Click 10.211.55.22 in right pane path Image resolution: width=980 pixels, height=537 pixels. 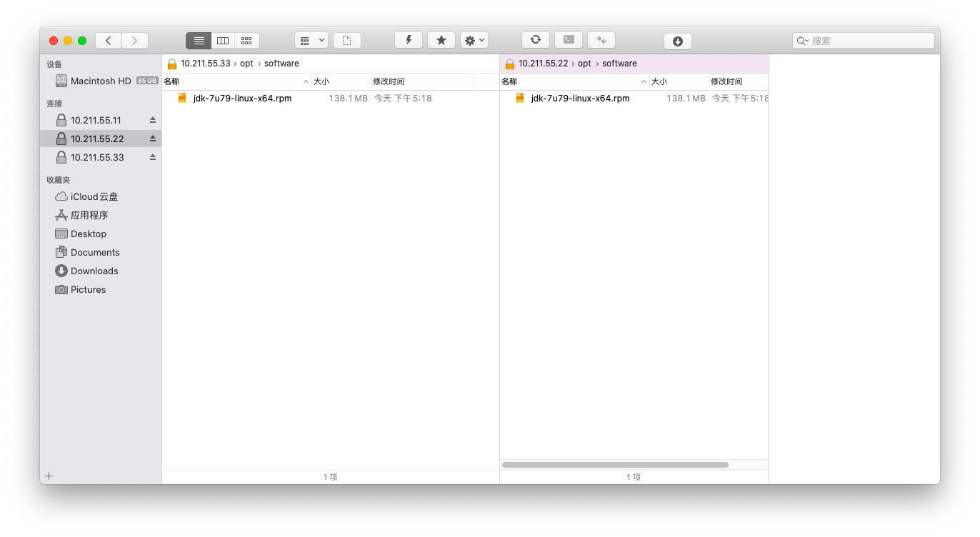click(x=544, y=64)
